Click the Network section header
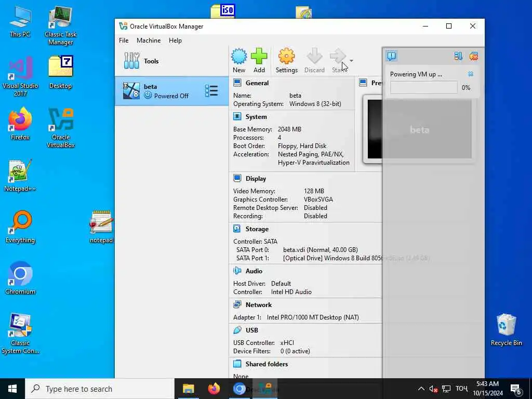 [x=259, y=304]
